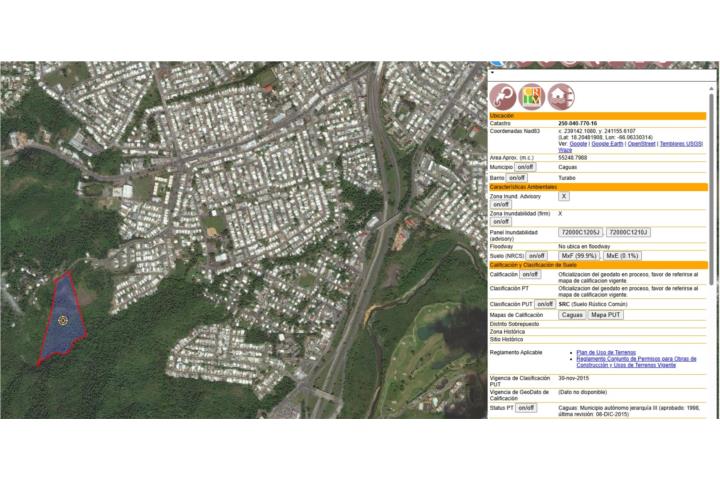
Task: Click the yellow parcel center marker
Action: [x=63, y=320]
